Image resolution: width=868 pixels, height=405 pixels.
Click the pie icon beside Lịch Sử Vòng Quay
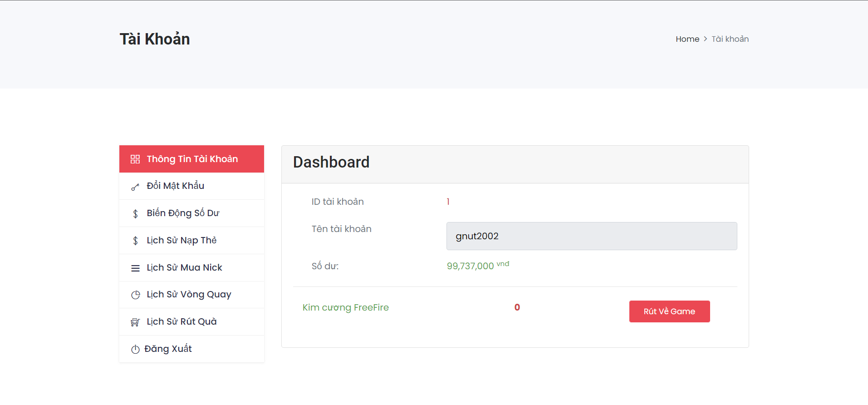click(135, 295)
